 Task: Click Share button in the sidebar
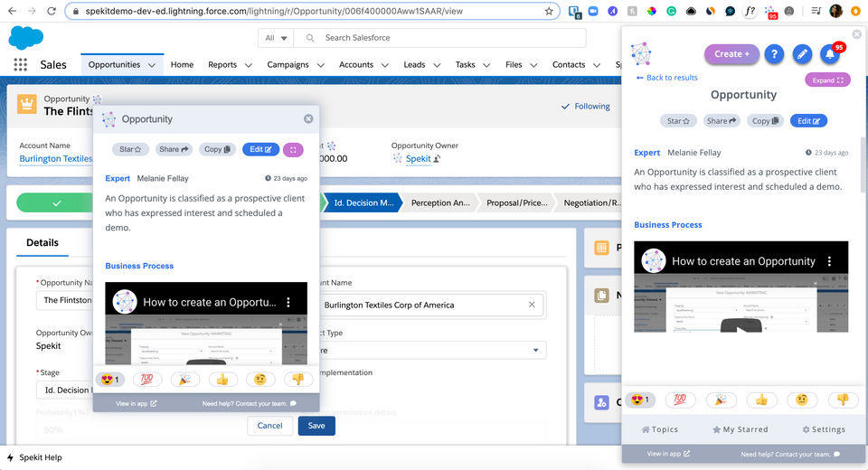722,121
